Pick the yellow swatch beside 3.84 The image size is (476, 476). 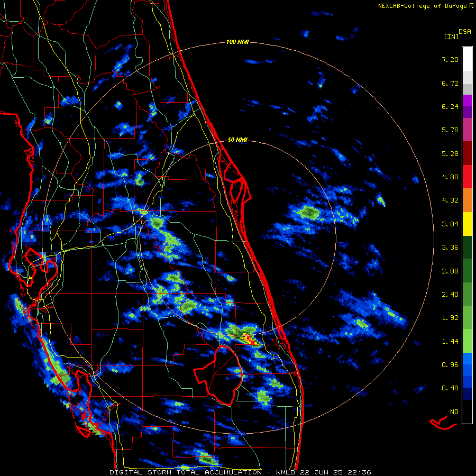pyautogui.click(x=467, y=224)
